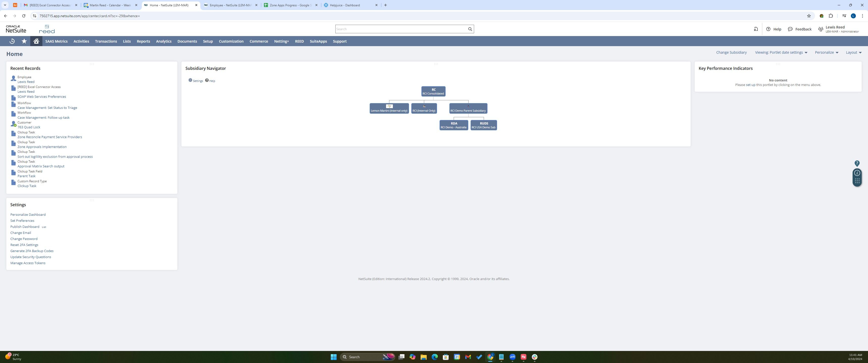The image size is (868, 363).
Task: Open the Manage Access Tokens link
Action: coord(28,263)
